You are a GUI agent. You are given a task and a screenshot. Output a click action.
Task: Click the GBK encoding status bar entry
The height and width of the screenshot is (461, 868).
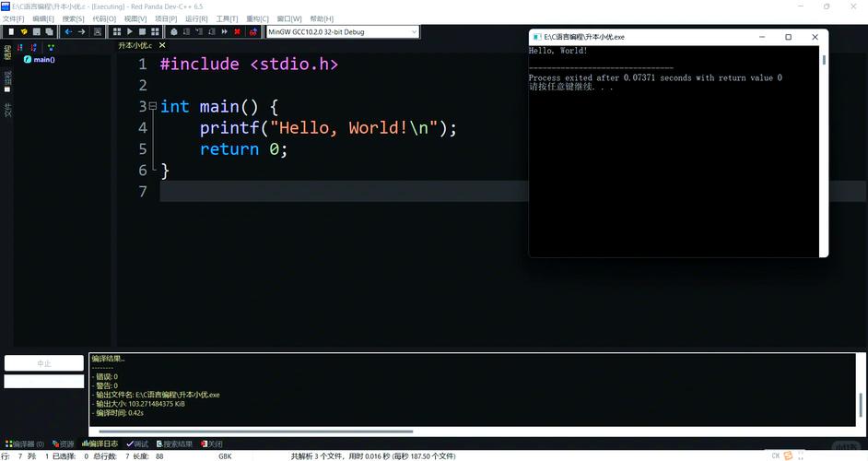pyautogui.click(x=225, y=456)
